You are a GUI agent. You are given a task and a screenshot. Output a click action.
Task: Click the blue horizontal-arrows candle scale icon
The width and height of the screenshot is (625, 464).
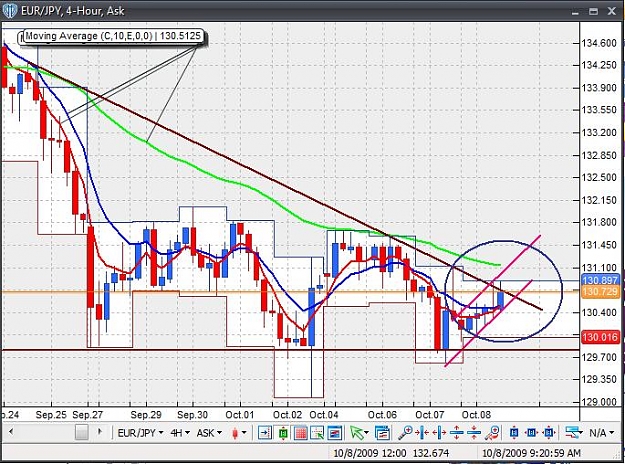coord(531,433)
